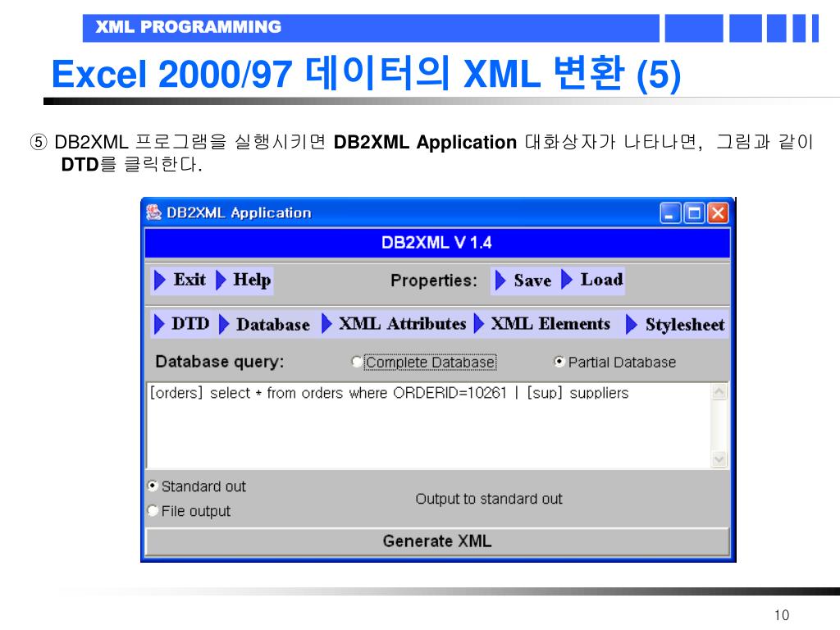Save the properties
The image size is (840, 630).
pyautogui.click(x=524, y=281)
